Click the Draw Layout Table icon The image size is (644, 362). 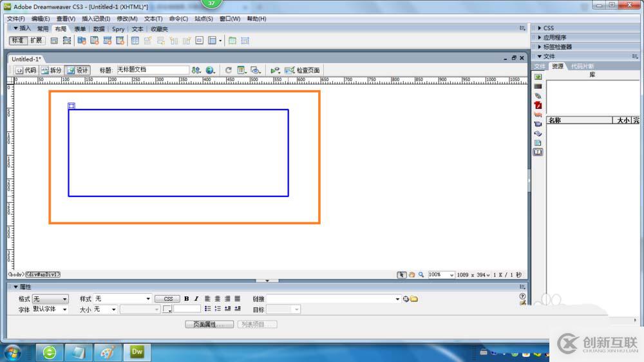(232, 41)
